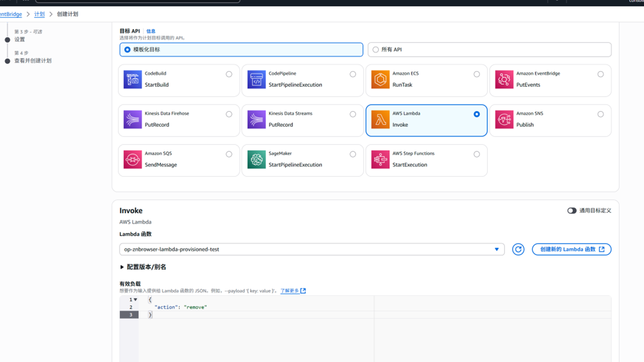Screen dimensions: 644x362
Task: Click 创建新的 Lambda 函数 button
Action: (571, 249)
